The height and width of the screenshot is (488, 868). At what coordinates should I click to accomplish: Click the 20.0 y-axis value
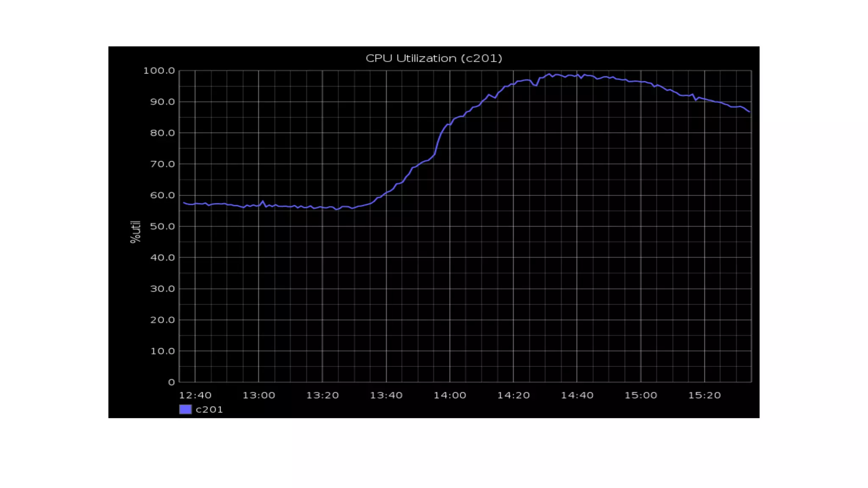[x=162, y=320]
